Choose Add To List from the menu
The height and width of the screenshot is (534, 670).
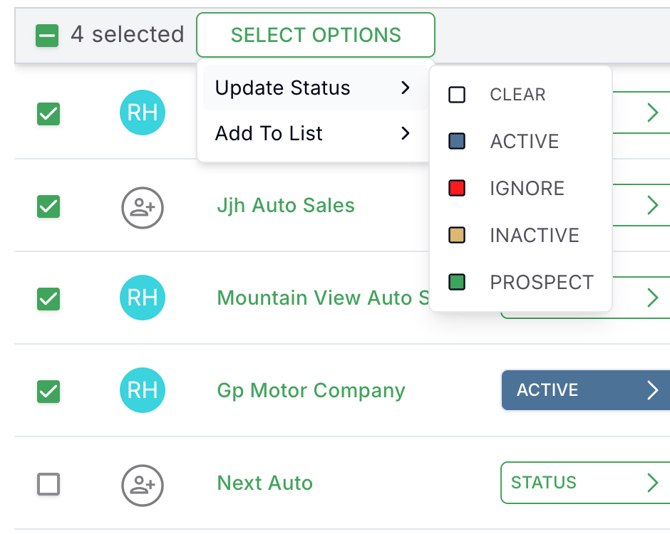tap(269, 133)
